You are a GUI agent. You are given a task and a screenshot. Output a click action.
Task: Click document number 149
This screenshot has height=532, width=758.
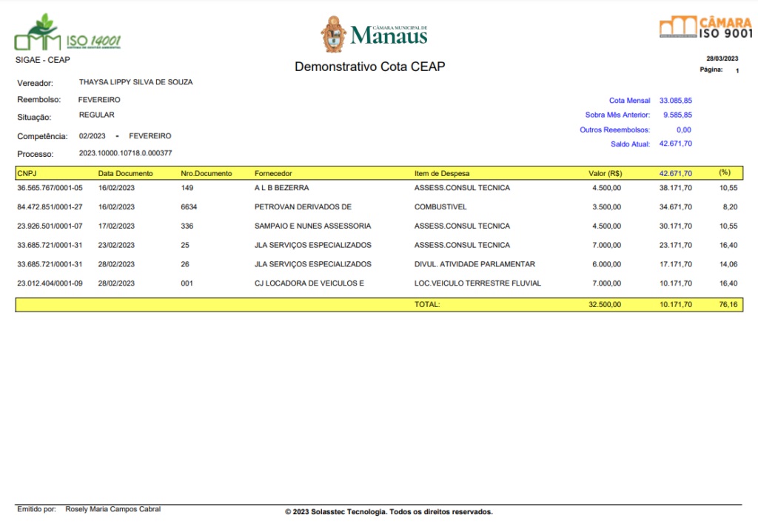(x=187, y=188)
